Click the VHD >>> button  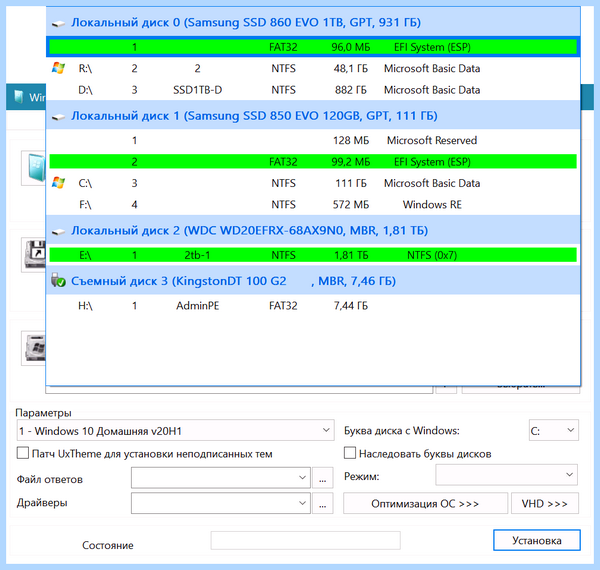545,503
